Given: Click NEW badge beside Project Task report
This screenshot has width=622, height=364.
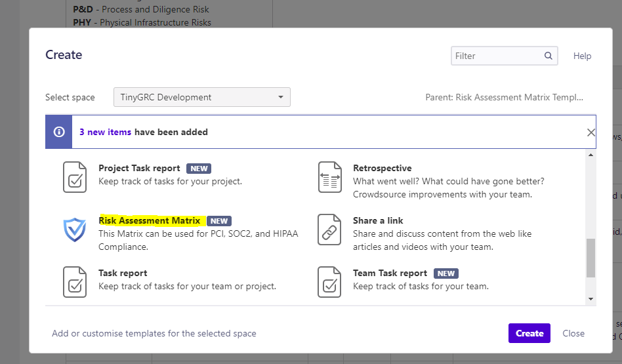Looking at the screenshot, I should [199, 169].
